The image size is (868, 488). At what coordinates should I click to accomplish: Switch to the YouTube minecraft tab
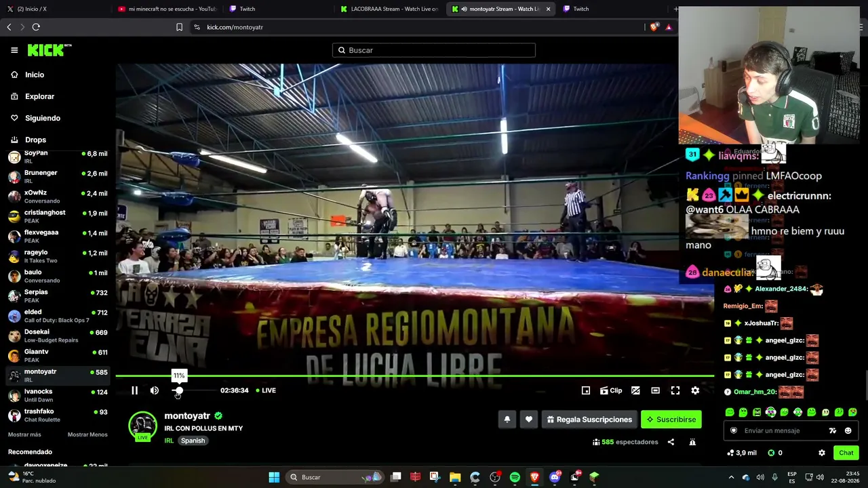[x=167, y=9]
